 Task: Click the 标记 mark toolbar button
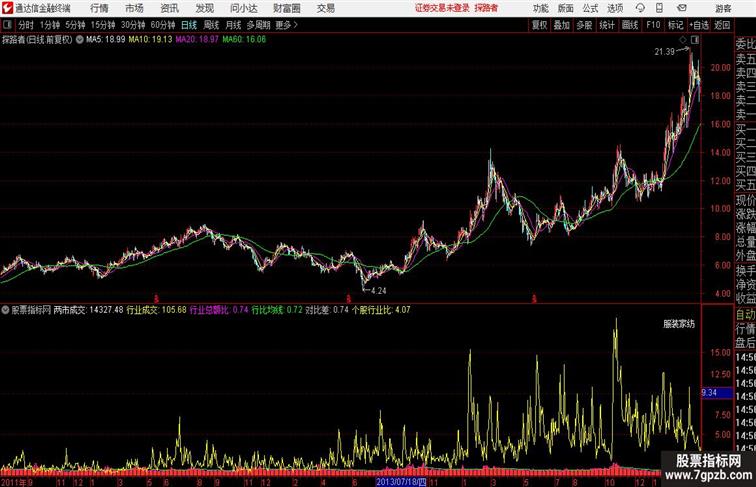point(675,25)
